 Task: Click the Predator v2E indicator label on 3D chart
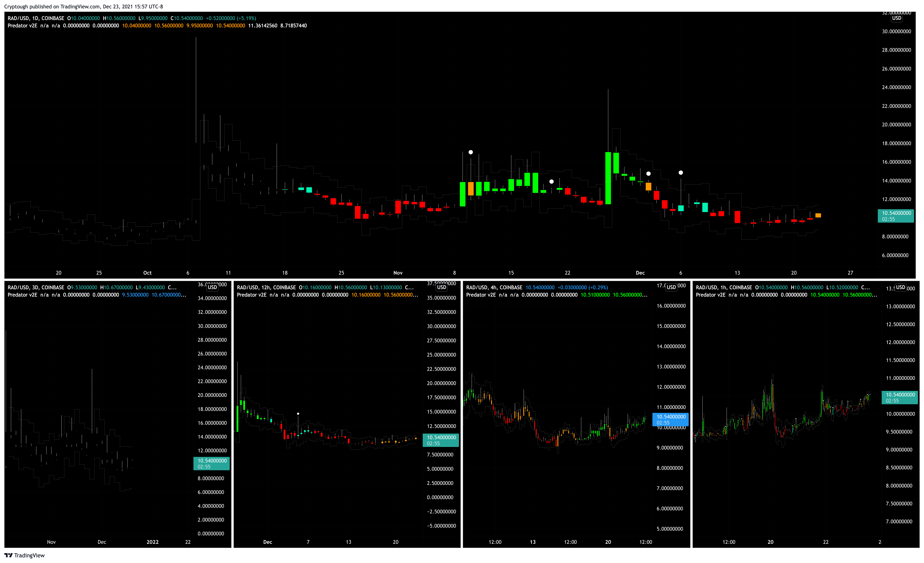point(22,295)
